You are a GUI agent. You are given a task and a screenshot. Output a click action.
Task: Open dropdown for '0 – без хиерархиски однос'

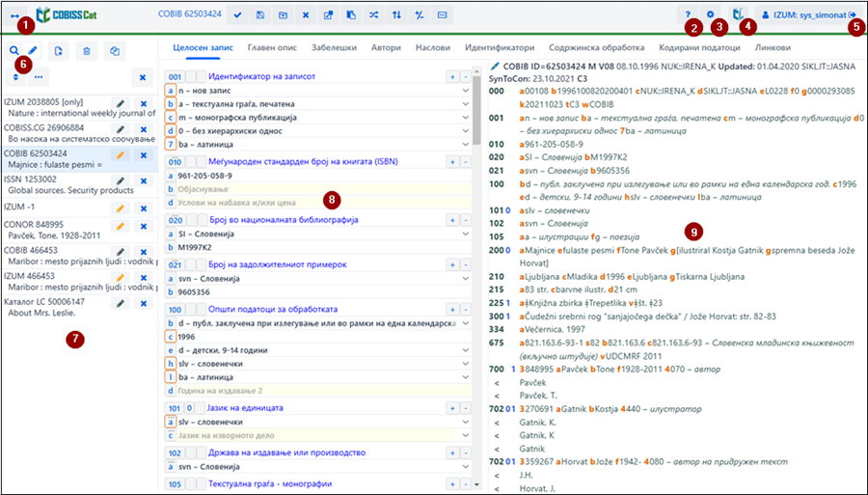click(466, 130)
